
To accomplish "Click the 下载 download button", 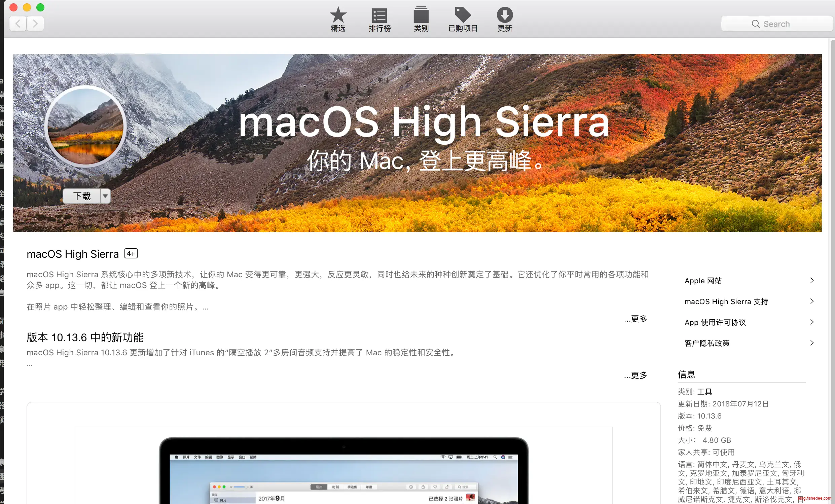I will [x=81, y=196].
